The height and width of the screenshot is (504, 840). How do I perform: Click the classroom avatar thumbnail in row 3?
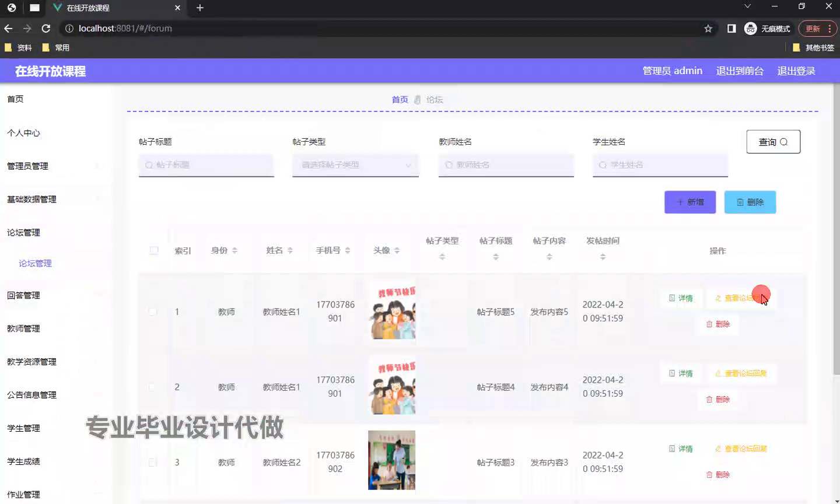pos(392,460)
